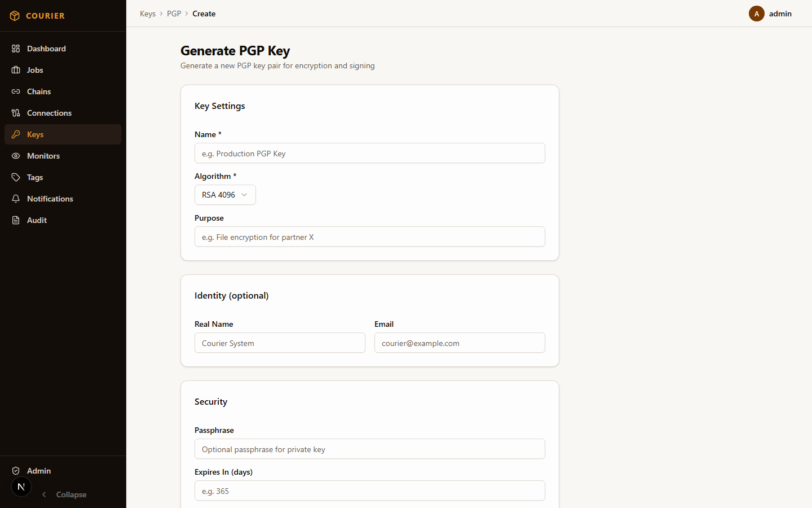Open Notifications via the bell icon
This screenshot has height=508, width=812.
coord(16,199)
